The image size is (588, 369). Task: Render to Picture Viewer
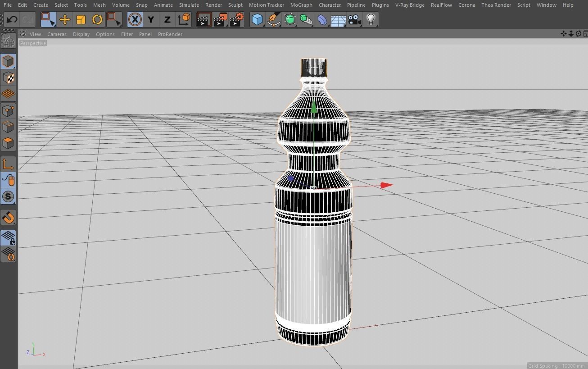tap(220, 19)
